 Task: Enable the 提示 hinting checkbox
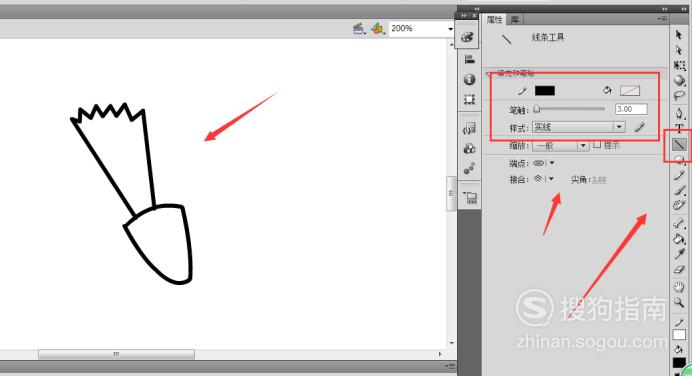click(597, 144)
